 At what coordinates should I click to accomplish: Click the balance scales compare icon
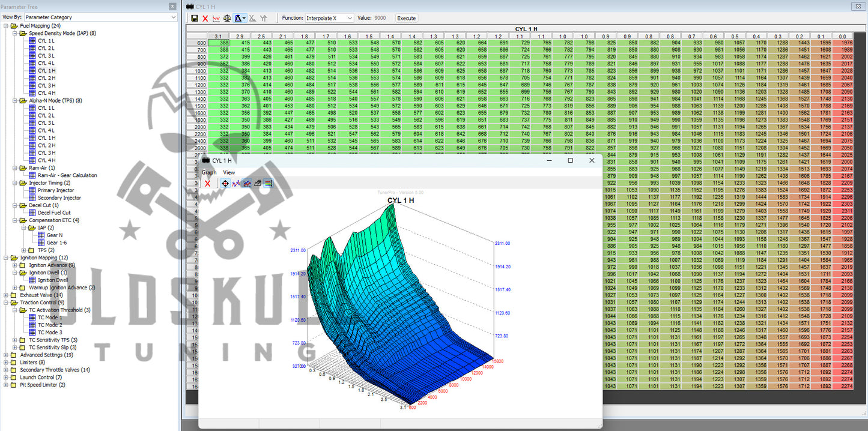[x=227, y=19]
